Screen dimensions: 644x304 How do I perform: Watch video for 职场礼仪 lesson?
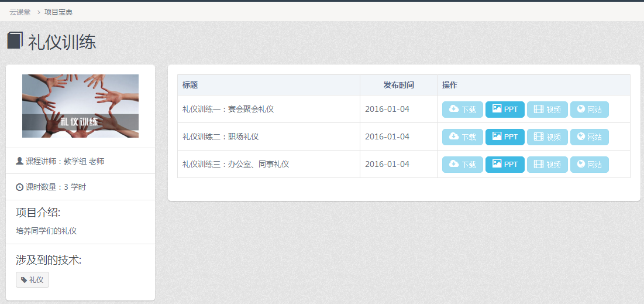coord(547,137)
